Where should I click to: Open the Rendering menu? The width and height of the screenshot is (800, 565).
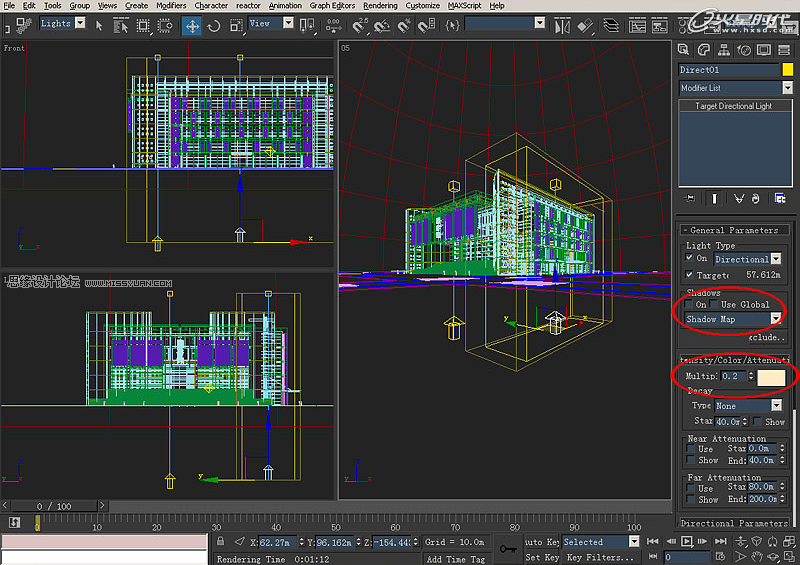379,6
